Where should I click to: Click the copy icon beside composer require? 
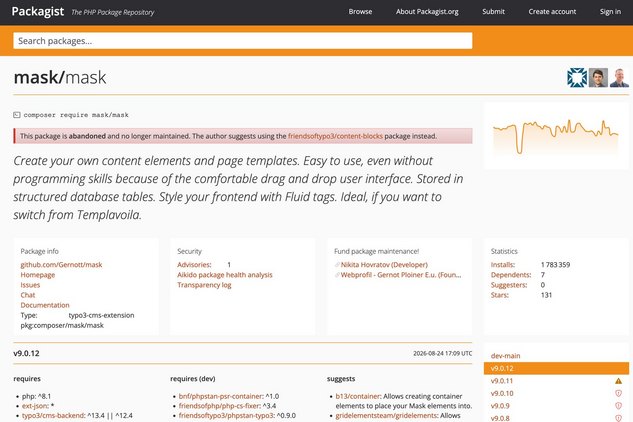click(x=17, y=115)
